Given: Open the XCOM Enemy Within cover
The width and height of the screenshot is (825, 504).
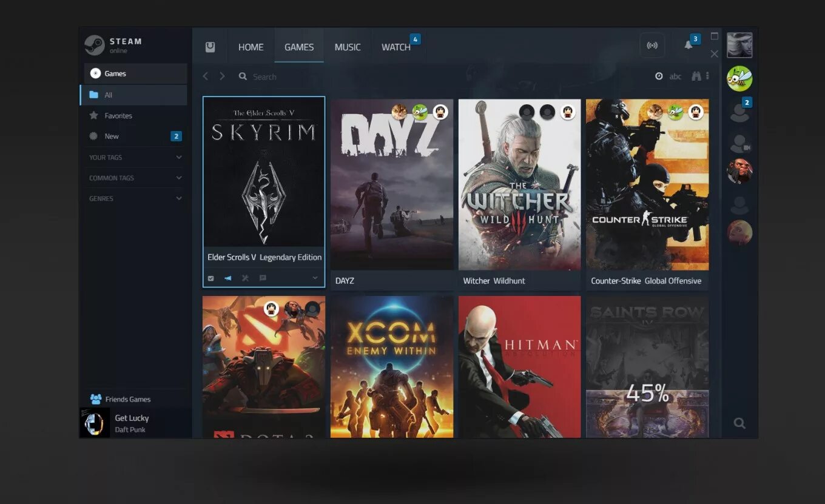Looking at the screenshot, I should pyautogui.click(x=392, y=366).
